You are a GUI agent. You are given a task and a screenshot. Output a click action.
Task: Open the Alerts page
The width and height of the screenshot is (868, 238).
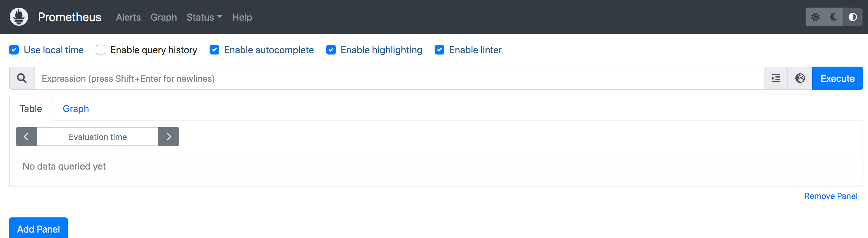(x=128, y=17)
